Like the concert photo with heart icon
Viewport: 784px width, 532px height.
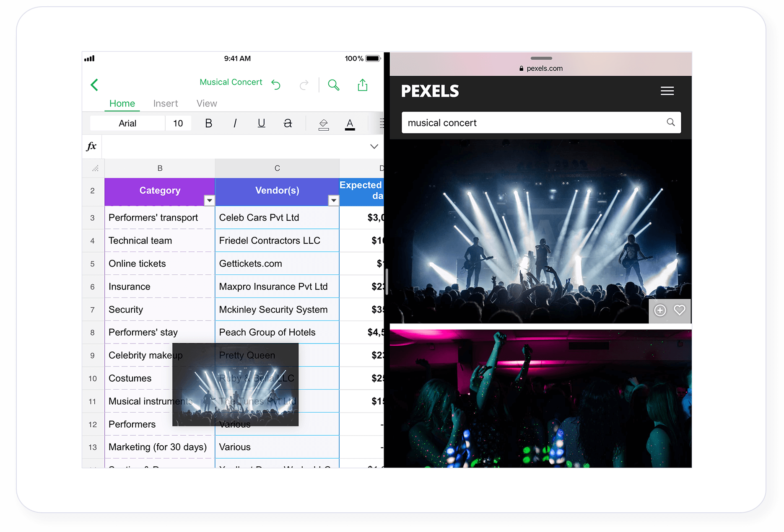679,310
